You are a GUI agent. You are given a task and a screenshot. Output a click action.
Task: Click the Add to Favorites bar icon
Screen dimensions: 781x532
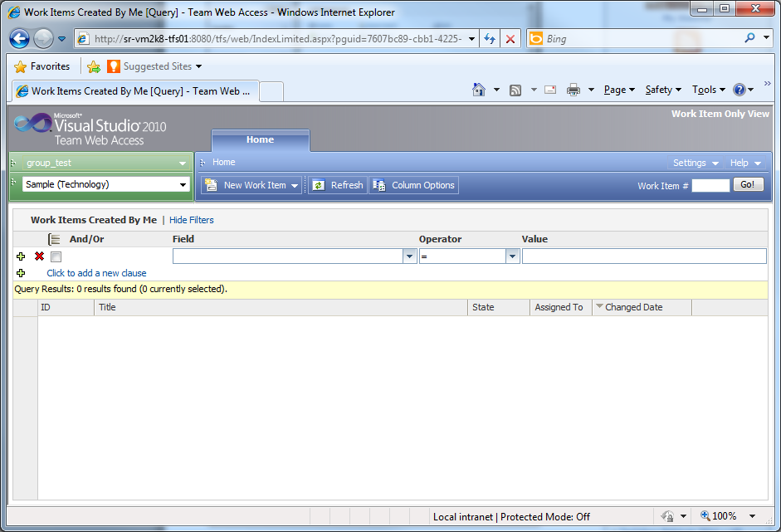pos(94,66)
